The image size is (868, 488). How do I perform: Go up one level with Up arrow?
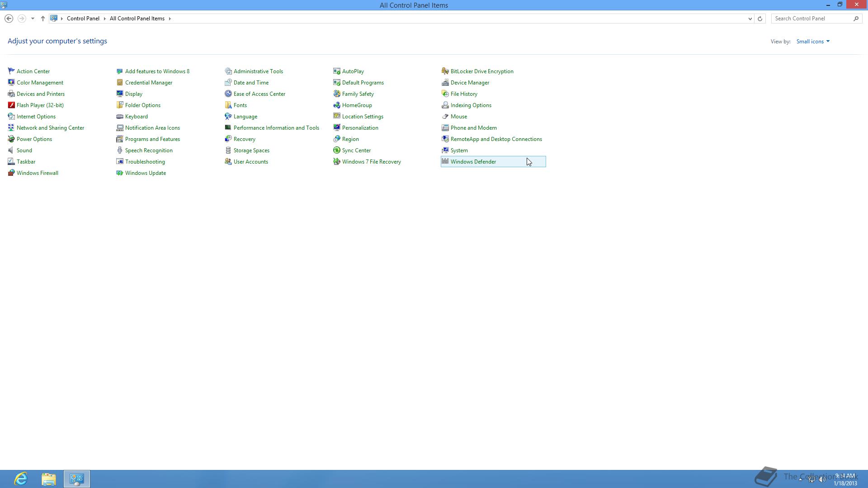(x=42, y=19)
